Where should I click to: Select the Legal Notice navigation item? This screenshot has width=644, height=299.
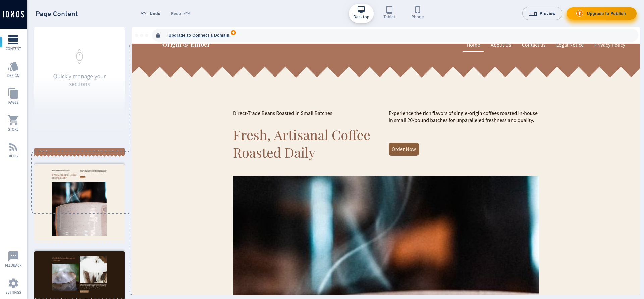pyautogui.click(x=570, y=45)
